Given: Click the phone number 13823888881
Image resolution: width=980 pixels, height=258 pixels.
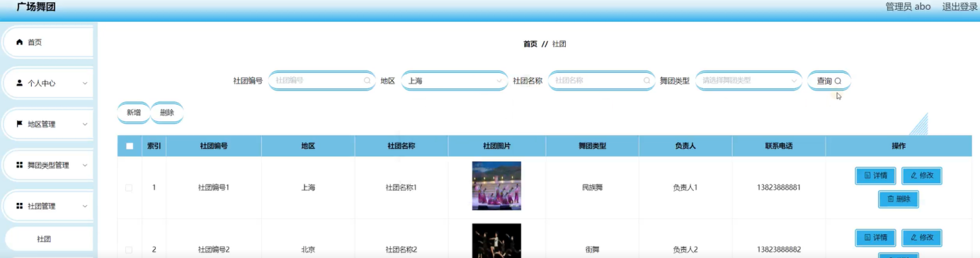Looking at the screenshot, I should [779, 188].
